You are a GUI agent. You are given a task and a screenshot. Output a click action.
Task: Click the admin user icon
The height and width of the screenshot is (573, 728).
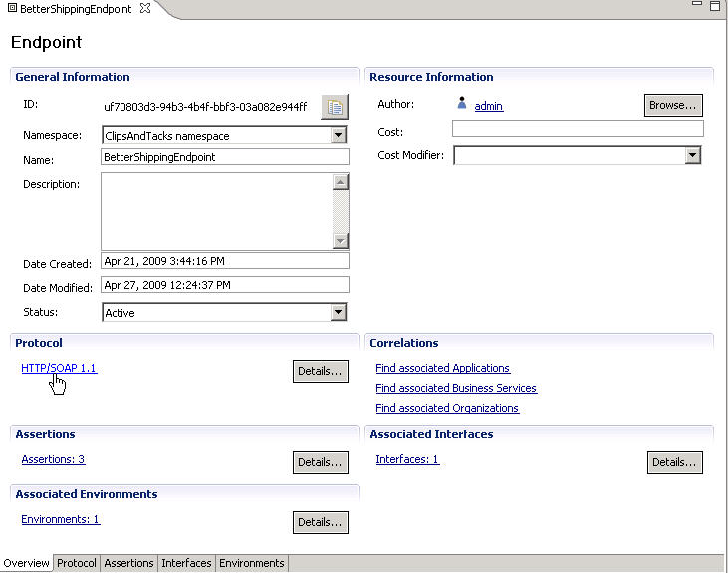[461, 103]
